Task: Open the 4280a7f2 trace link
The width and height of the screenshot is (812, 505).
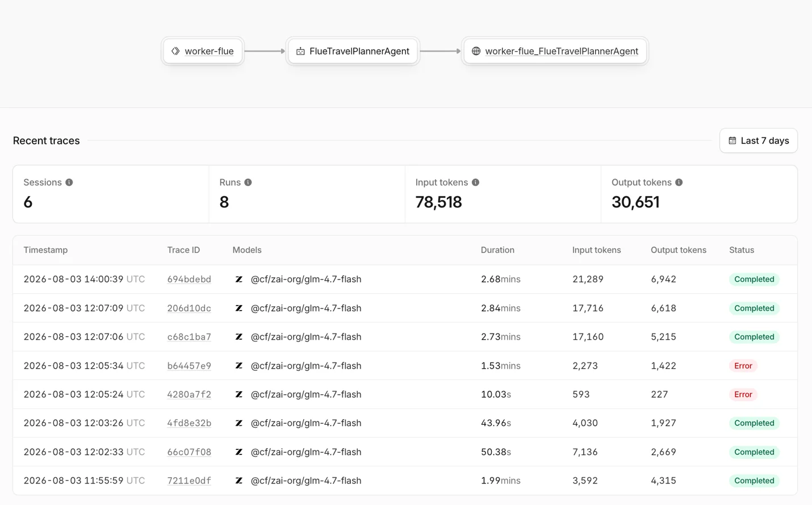Action: [189, 394]
